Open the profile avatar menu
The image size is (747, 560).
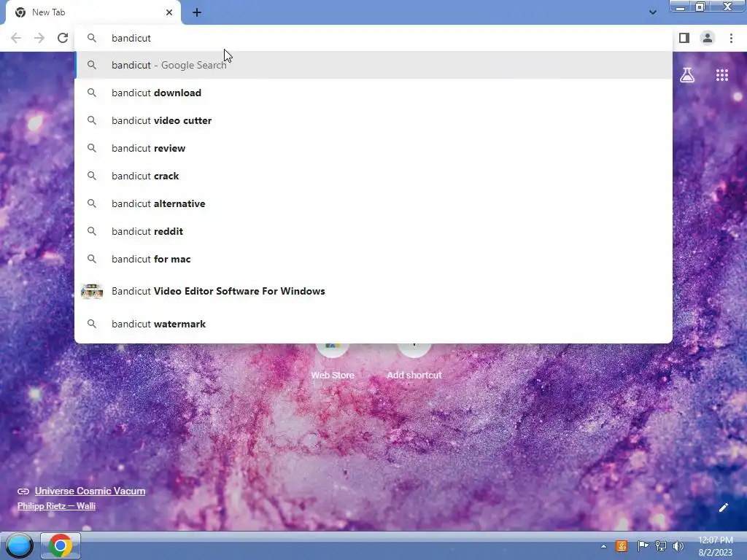coord(708,38)
